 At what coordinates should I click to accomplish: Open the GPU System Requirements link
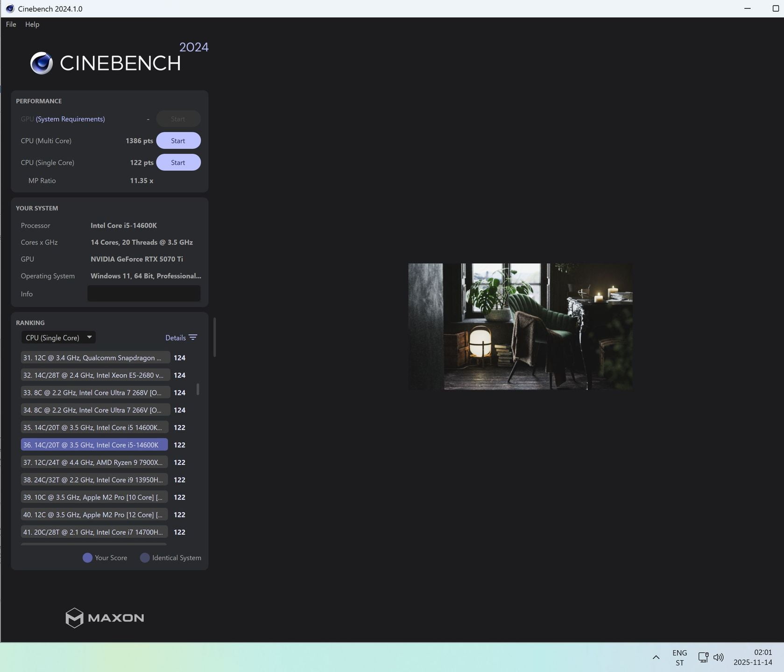click(70, 119)
